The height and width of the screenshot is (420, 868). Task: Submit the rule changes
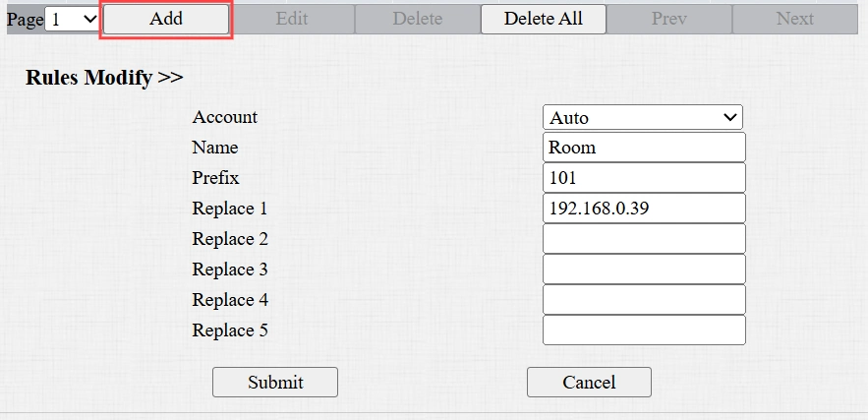[275, 382]
